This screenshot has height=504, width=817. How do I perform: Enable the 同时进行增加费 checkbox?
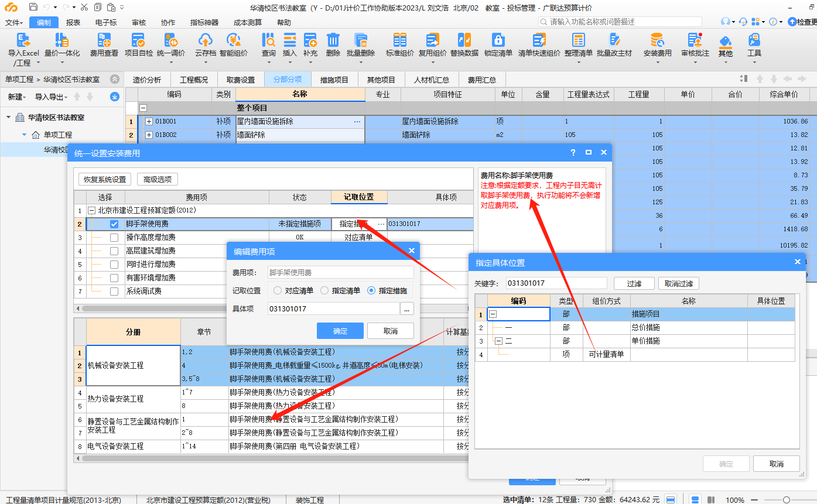tap(114, 264)
